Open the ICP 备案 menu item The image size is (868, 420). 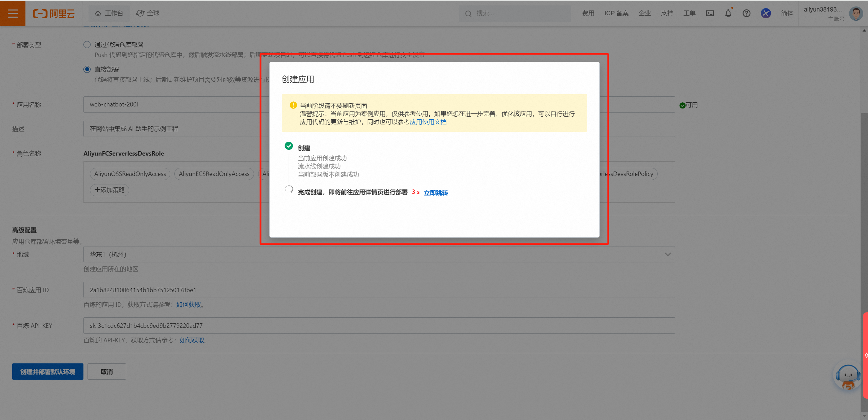[616, 13]
